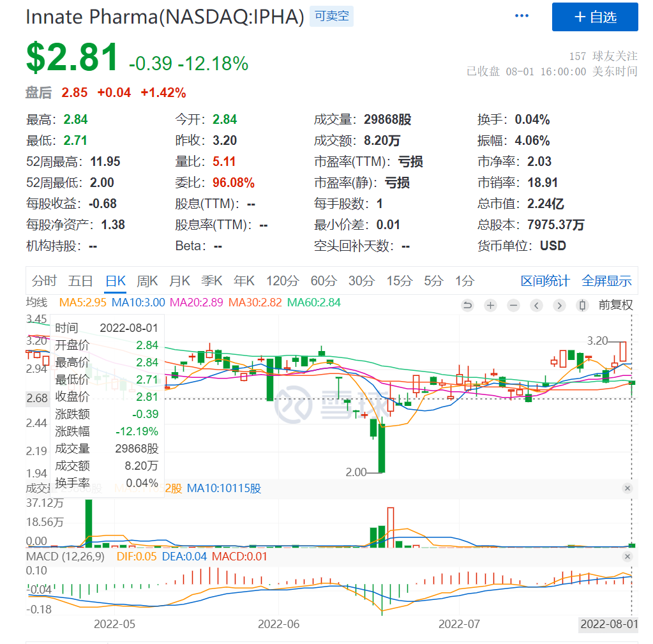
Task: Switch to 五日 five-day chart tab
Action: pos(80,281)
